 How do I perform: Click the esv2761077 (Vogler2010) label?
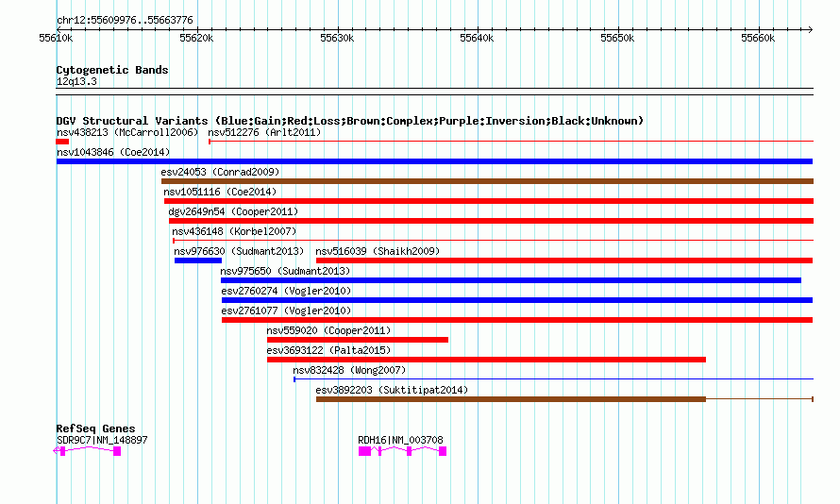coord(286,311)
